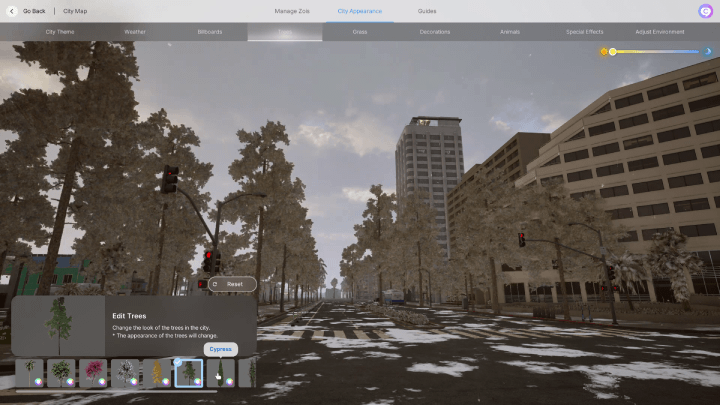Screen dimensions: 720x405
Task: Open the Guides tab
Action: point(427,11)
